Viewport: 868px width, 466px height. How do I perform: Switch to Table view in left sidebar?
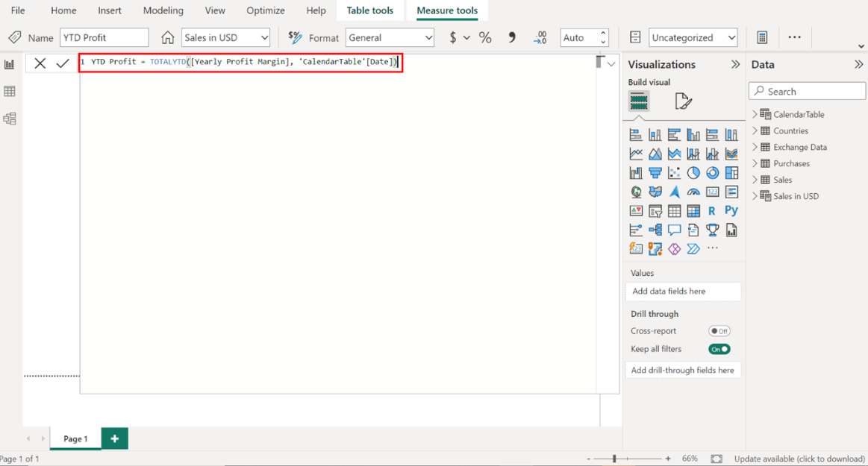tap(10, 92)
